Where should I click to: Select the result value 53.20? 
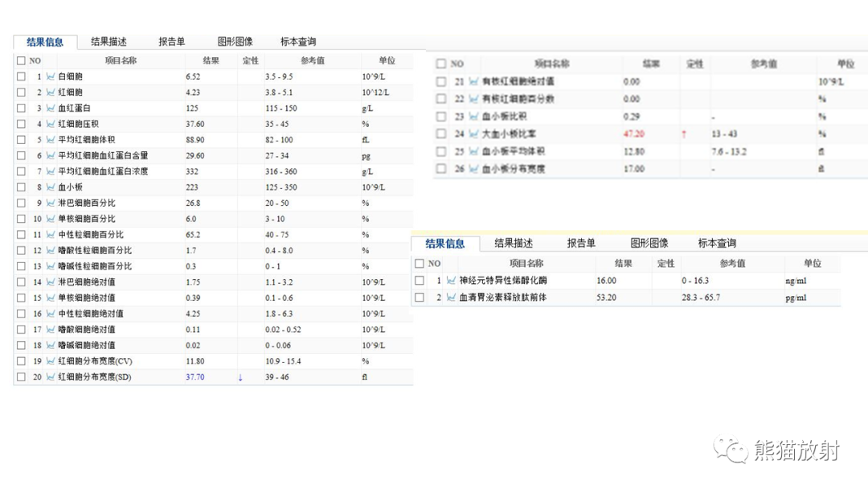point(606,298)
